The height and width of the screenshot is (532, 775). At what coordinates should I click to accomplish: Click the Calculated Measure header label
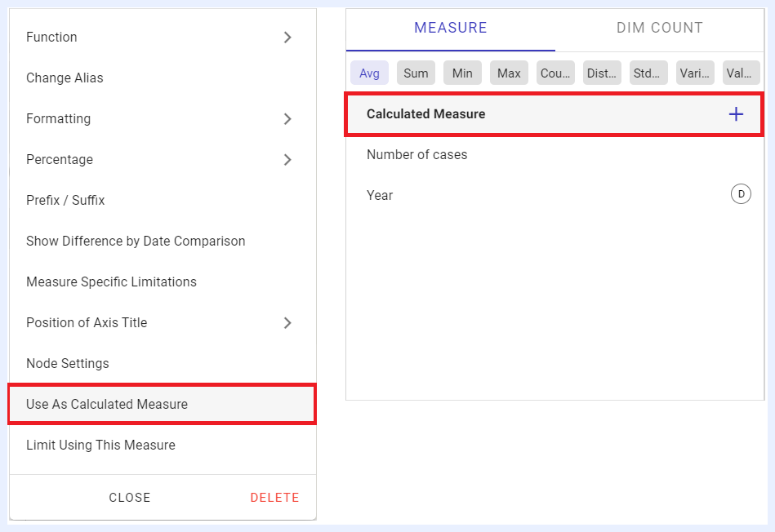coord(426,114)
